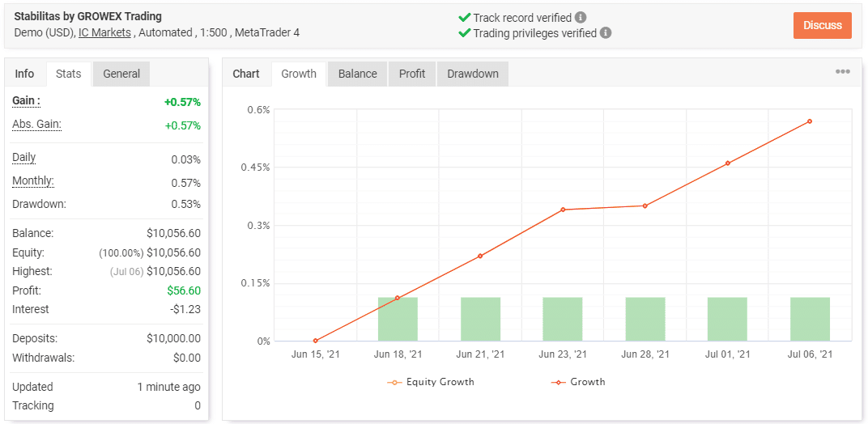Click the Stabilitas by GROWEX Trading title
This screenshot has width=868, height=424.
point(88,17)
